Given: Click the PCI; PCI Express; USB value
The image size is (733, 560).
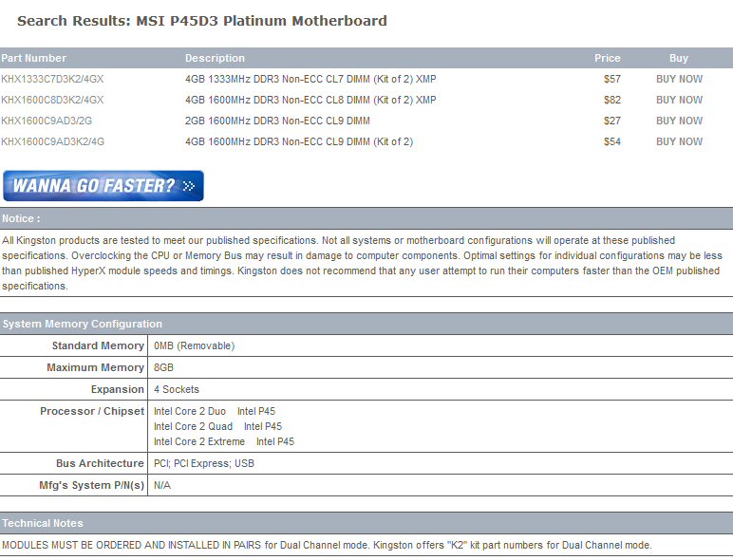Looking at the screenshot, I should click(204, 464).
